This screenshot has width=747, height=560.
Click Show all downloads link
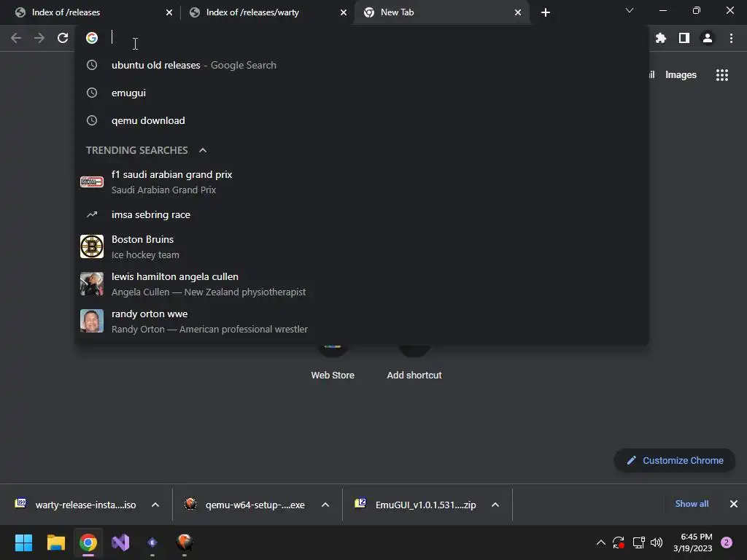coord(692,504)
